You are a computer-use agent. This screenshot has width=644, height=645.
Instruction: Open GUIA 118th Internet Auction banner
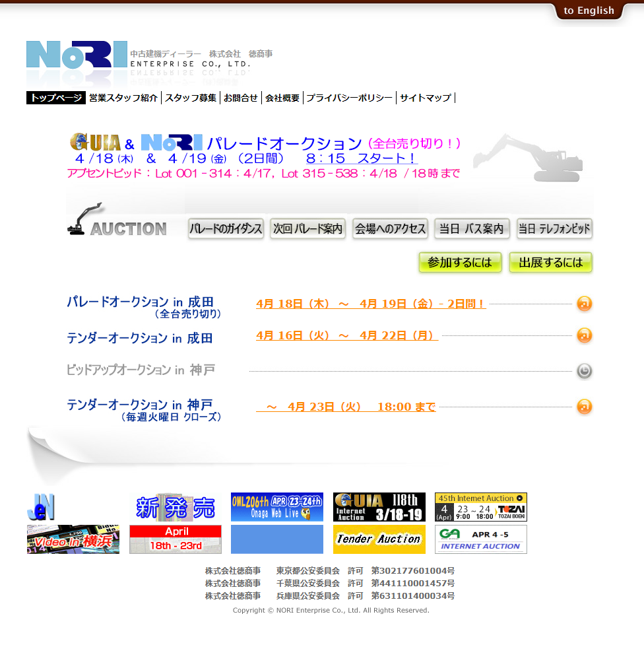point(379,507)
